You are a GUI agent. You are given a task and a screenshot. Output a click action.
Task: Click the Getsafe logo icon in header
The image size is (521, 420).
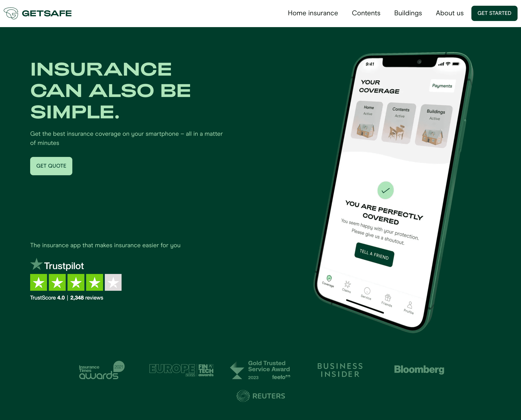click(11, 13)
